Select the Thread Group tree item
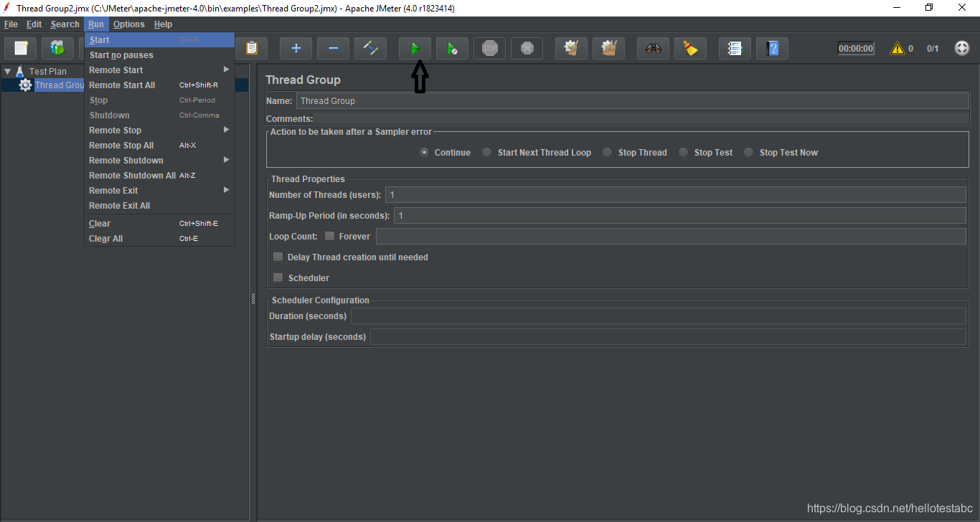 click(x=60, y=85)
